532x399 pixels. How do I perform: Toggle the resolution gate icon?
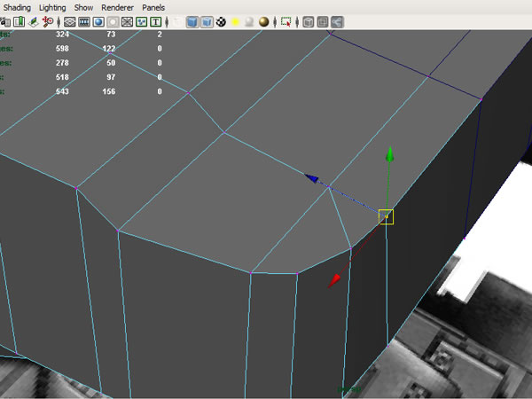tap(98, 22)
